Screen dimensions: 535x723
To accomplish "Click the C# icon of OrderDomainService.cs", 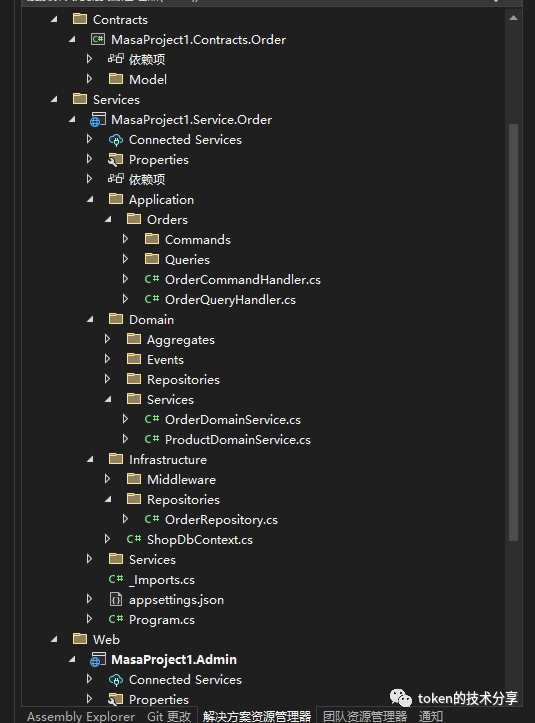I will (x=152, y=419).
